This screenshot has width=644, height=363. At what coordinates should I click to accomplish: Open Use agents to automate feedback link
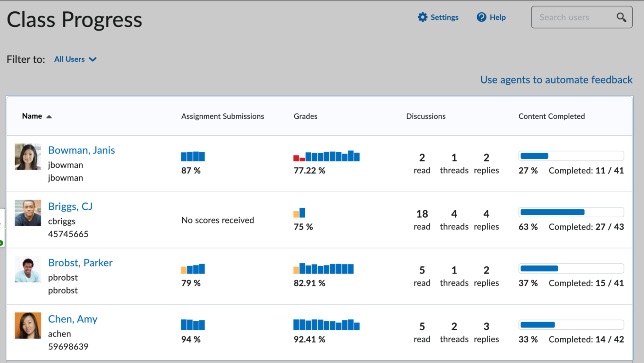click(556, 80)
